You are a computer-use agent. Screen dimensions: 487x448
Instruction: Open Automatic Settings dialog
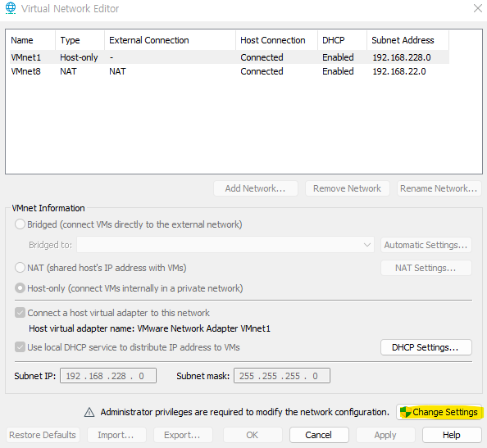pyautogui.click(x=426, y=245)
